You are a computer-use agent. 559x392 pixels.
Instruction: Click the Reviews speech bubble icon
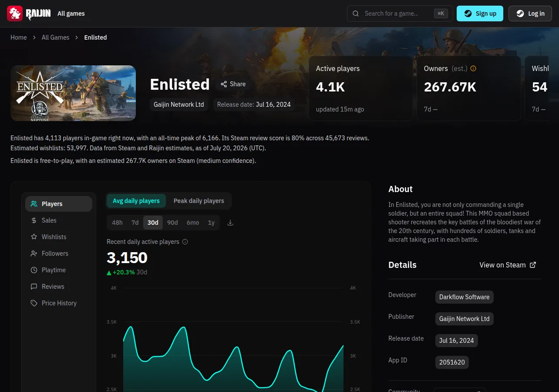coord(34,287)
